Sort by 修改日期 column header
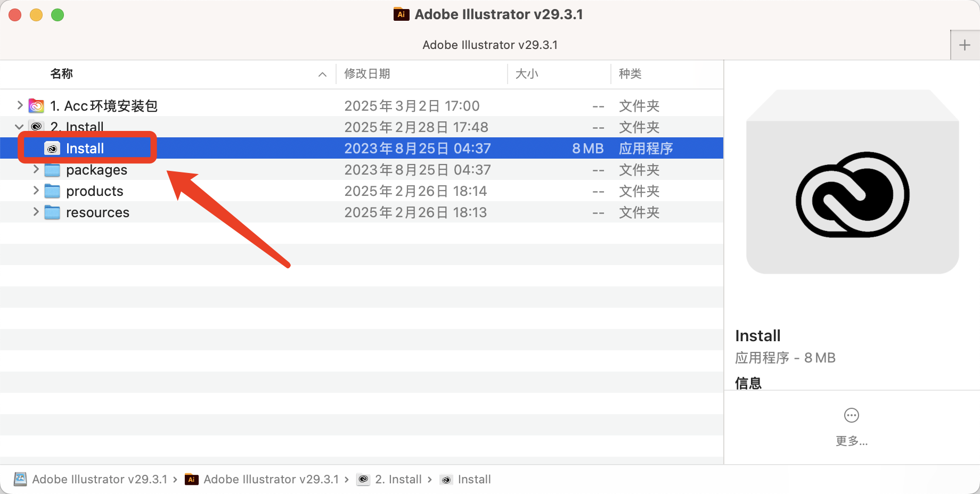Screen dimensions: 980x494 367,74
